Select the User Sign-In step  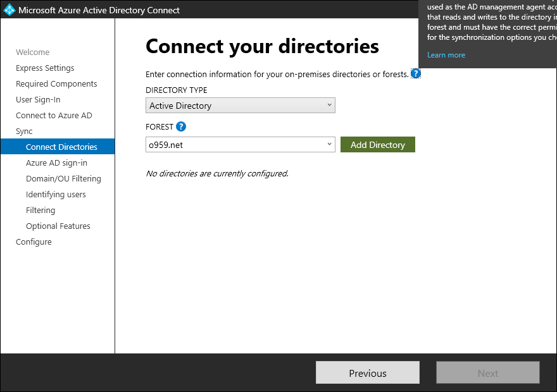38,100
